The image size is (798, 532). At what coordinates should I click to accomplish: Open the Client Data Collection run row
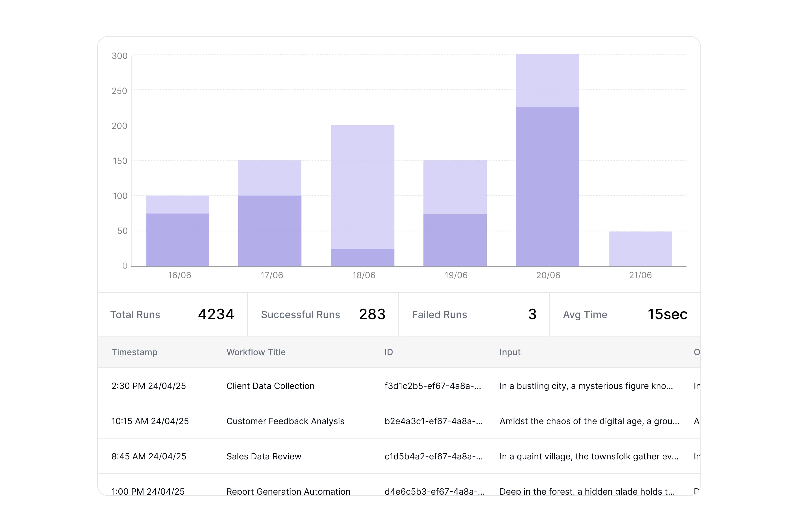click(270, 386)
